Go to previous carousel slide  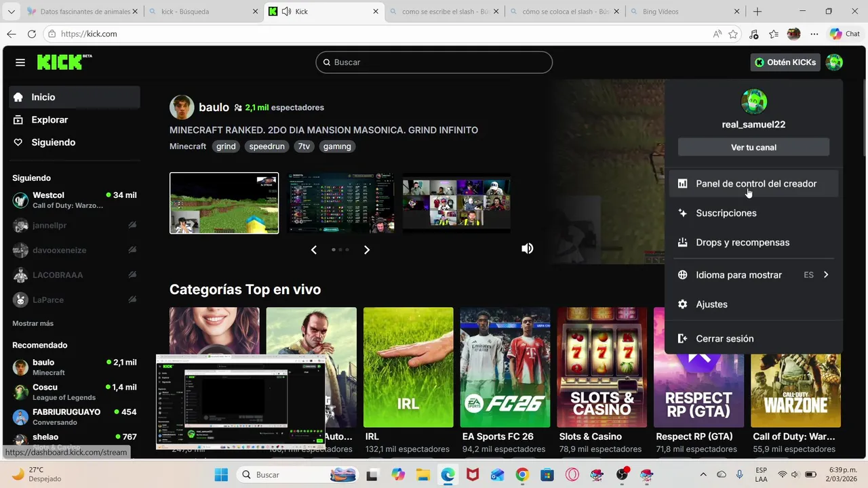(313, 250)
